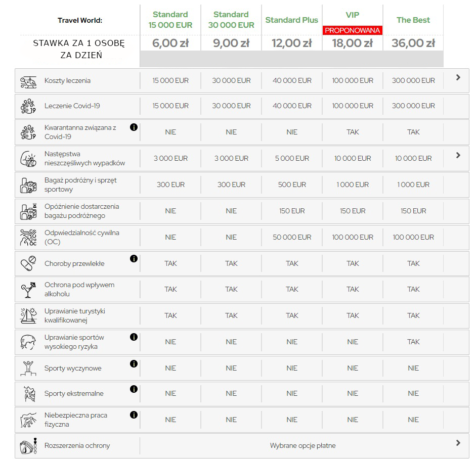The image size is (476, 459).
Task: Click the cocktail glass alcohol protection icon
Action: point(28,290)
